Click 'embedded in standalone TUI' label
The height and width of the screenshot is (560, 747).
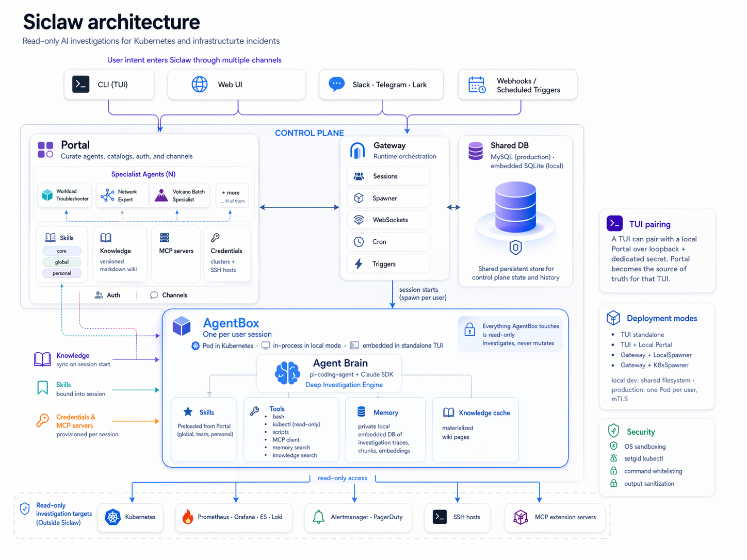point(403,345)
